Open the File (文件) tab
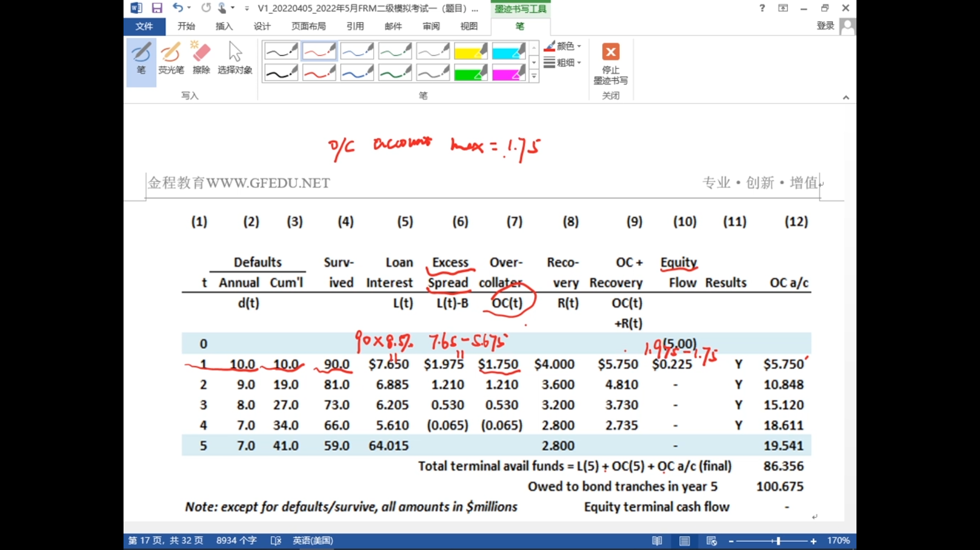Viewport: 980px width, 550px height. coord(144,26)
